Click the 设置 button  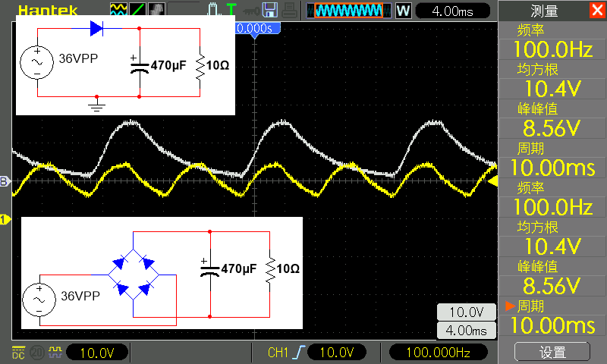click(552, 352)
